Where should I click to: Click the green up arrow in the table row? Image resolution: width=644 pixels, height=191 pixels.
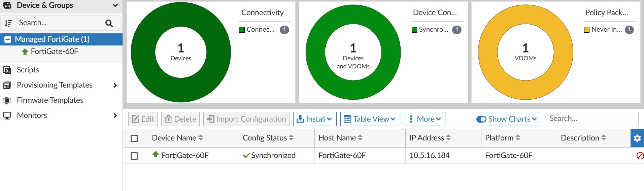click(x=156, y=154)
